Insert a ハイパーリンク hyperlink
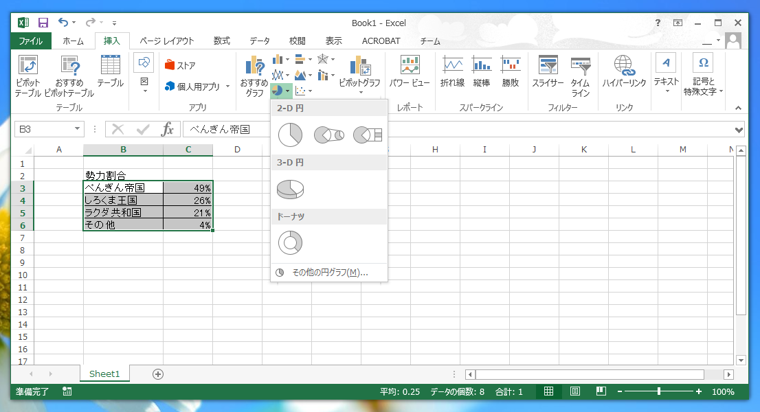 click(x=624, y=72)
